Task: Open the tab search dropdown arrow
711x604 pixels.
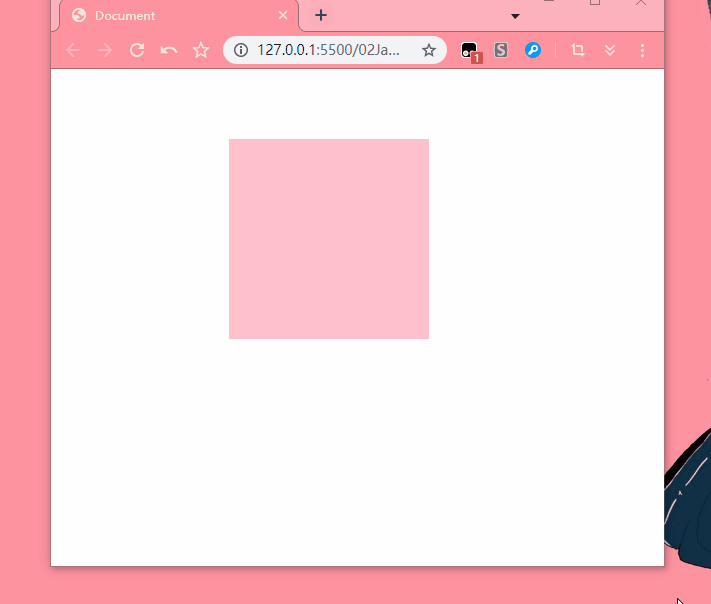Action: [515, 16]
